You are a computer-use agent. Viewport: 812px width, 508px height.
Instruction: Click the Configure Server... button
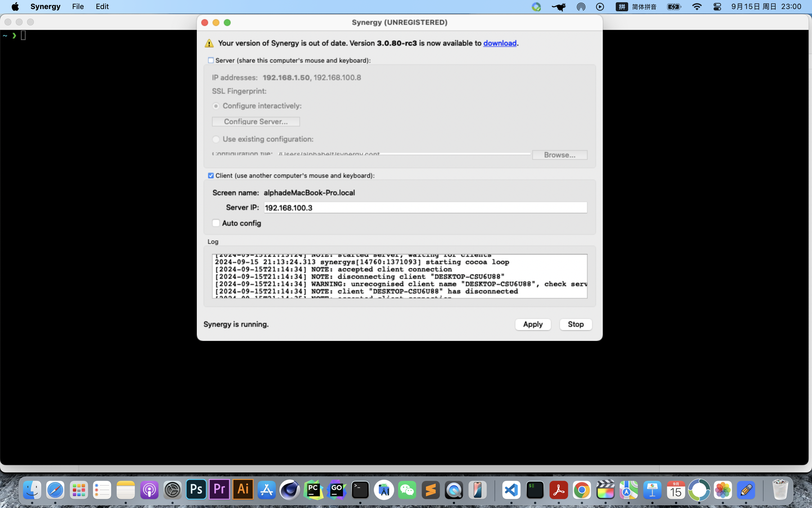coord(256,122)
